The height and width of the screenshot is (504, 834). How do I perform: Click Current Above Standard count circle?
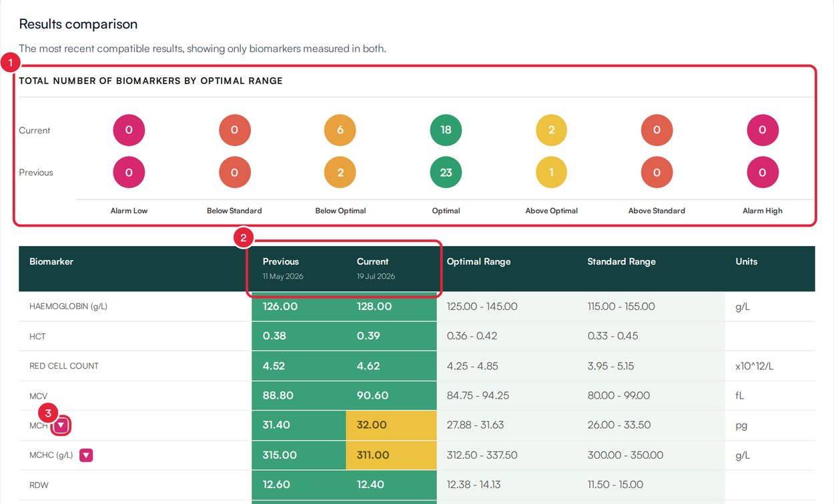pos(657,130)
